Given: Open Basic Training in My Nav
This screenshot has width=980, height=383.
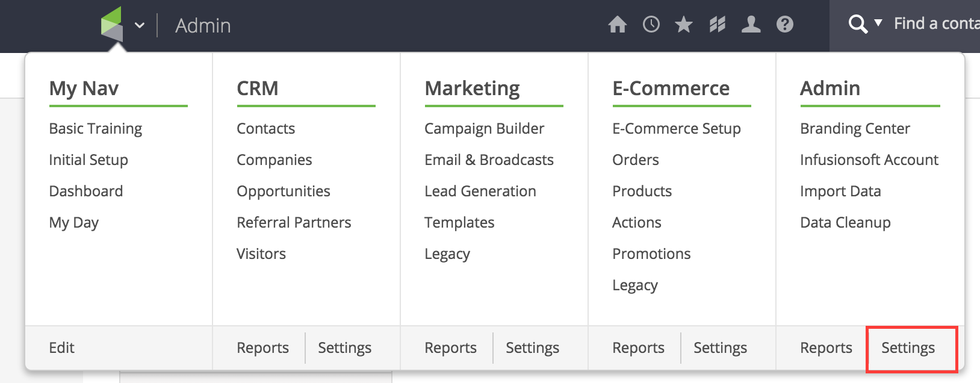Looking at the screenshot, I should click(x=96, y=129).
